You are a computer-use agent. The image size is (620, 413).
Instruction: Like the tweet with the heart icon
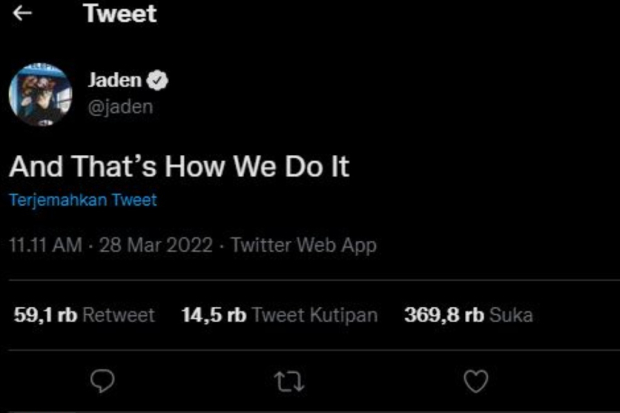tap(477, 381)
